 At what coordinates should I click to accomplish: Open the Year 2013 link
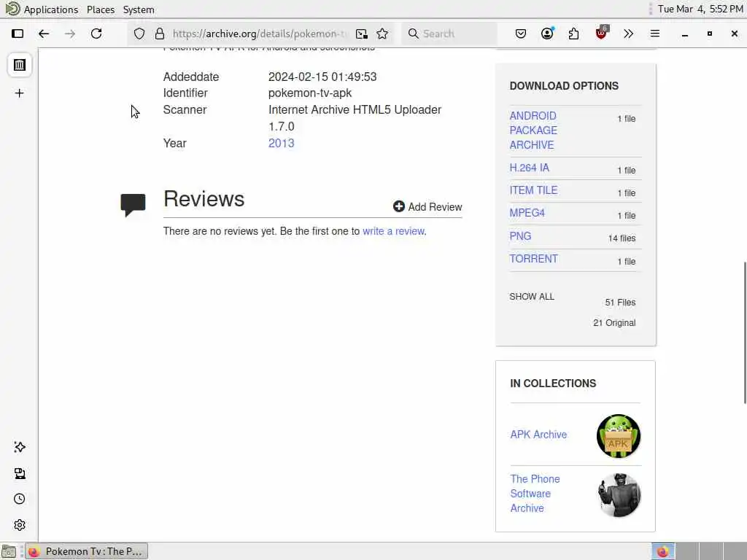281,144
